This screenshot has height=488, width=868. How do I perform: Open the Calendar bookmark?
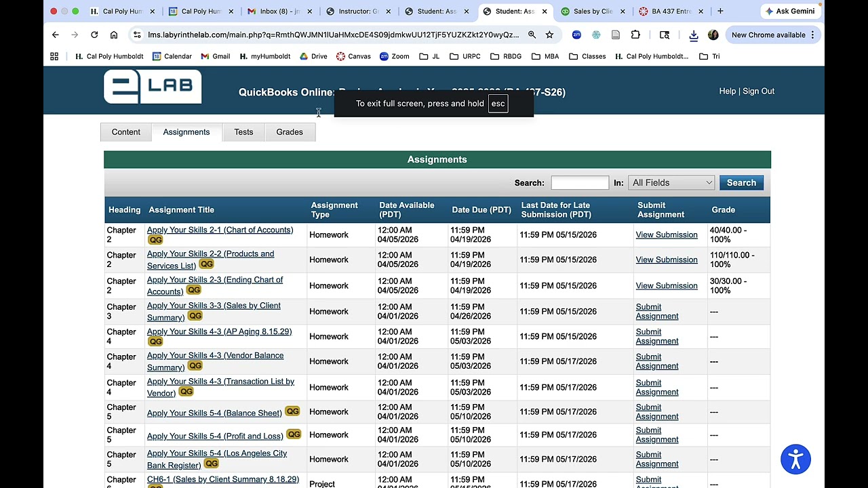click(x=172, y=56)
